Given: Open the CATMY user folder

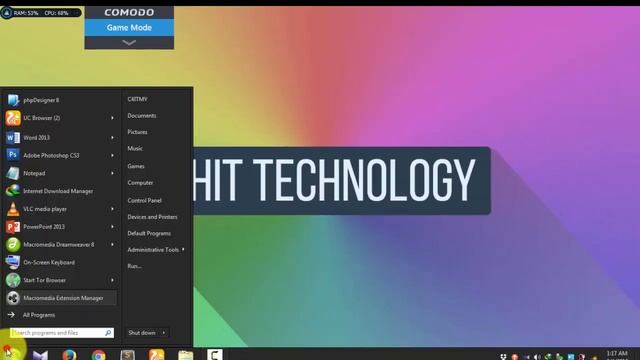Looking at the screenshot, I should 137,99.
